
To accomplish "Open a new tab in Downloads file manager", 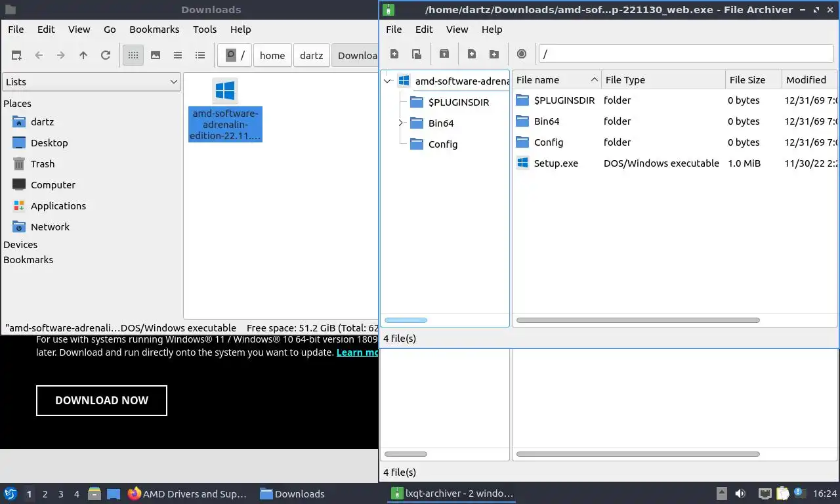I will click(x=16, y=55).
